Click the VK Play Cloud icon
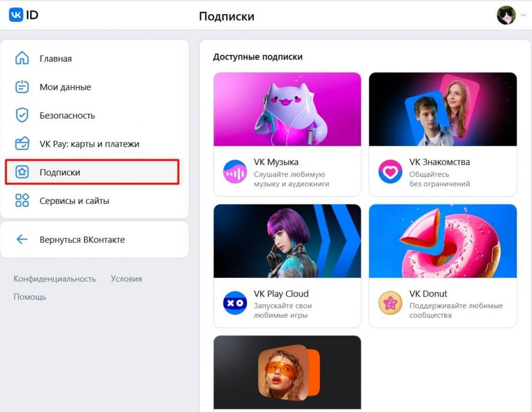The image size is (532, 412). click(235, 303)
